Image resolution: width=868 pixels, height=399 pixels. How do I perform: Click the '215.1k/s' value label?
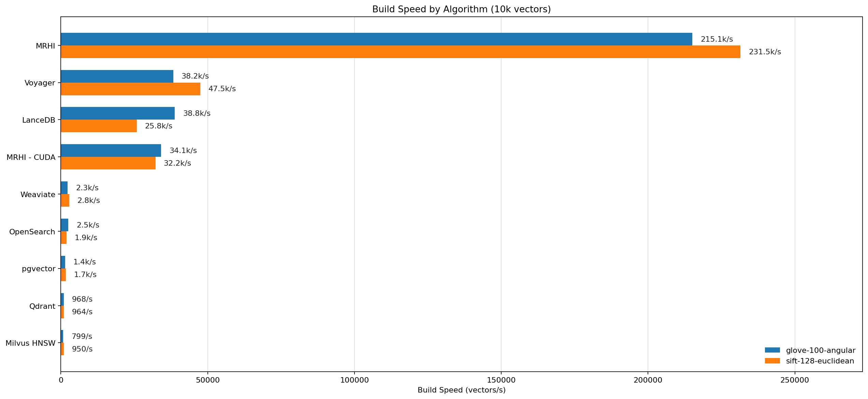[717, 39]
